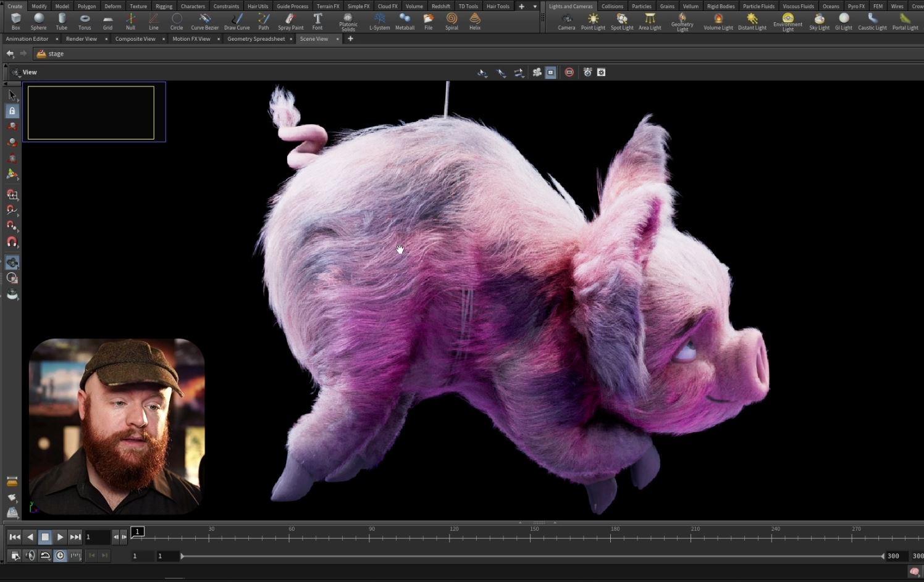Click the playback range slider bar
The image size is (924, 582).
pos(532,556)
